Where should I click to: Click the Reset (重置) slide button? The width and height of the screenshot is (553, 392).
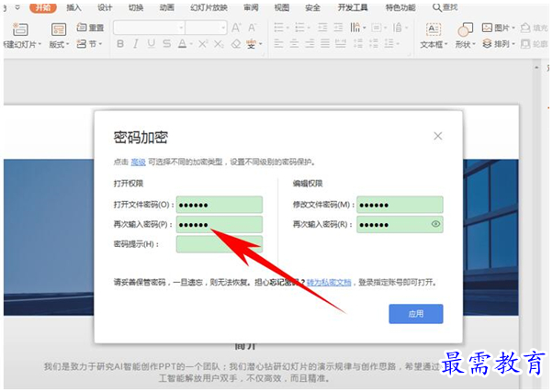point(90,28)
